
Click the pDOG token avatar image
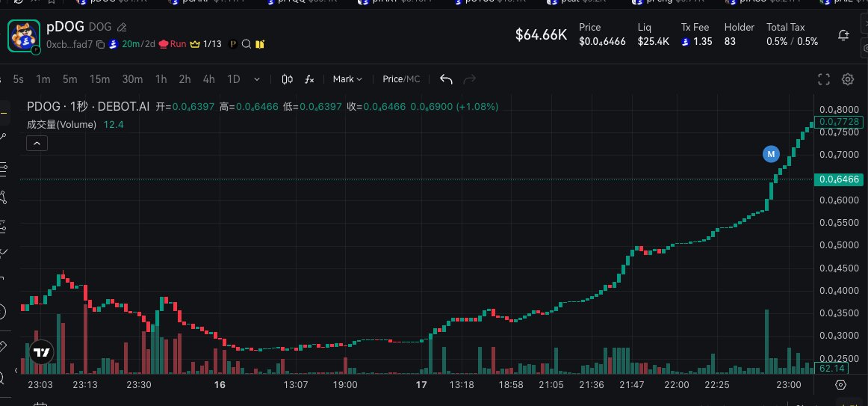click(x=24, y=35)
